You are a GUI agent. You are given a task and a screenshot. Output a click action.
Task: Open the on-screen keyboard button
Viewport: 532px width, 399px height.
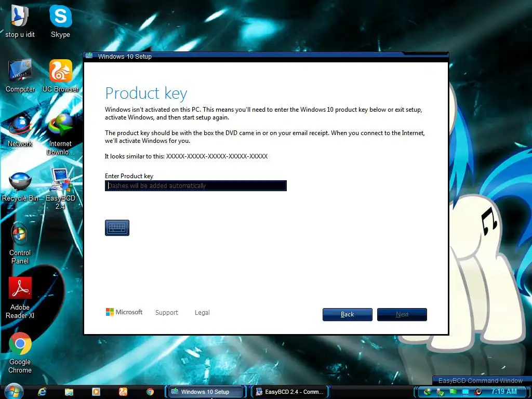(117, 228)
